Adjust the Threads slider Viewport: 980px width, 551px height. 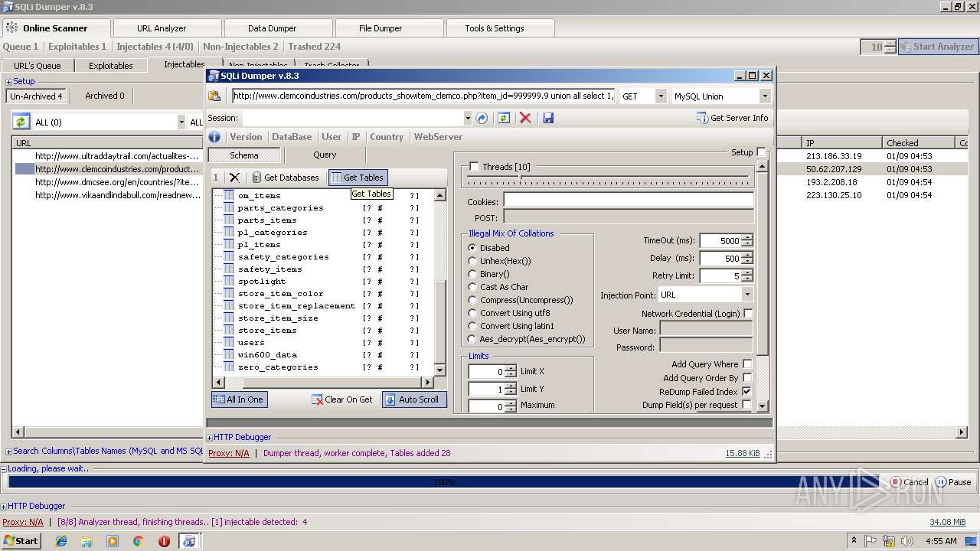(520, 178)
